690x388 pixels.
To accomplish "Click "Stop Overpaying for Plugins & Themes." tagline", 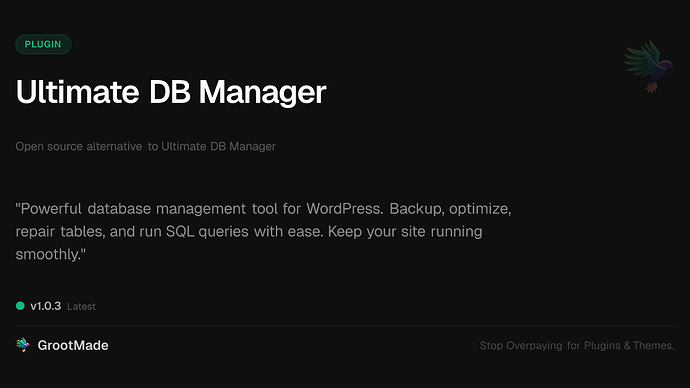I will coord(577,346).
